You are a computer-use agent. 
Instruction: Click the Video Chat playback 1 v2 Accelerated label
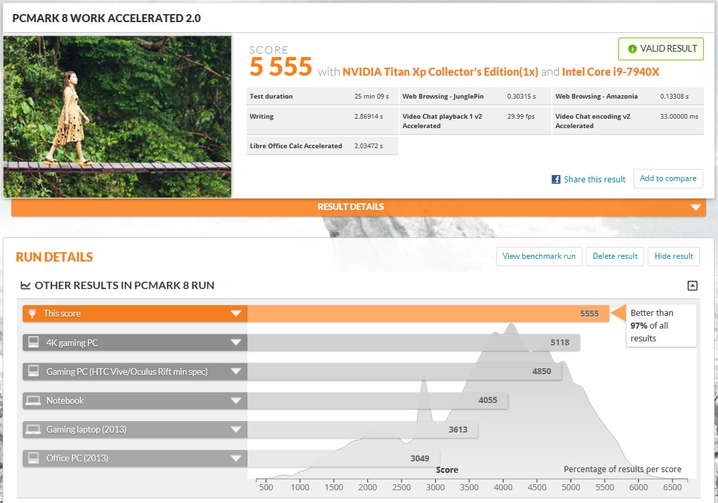pos(442,121)
